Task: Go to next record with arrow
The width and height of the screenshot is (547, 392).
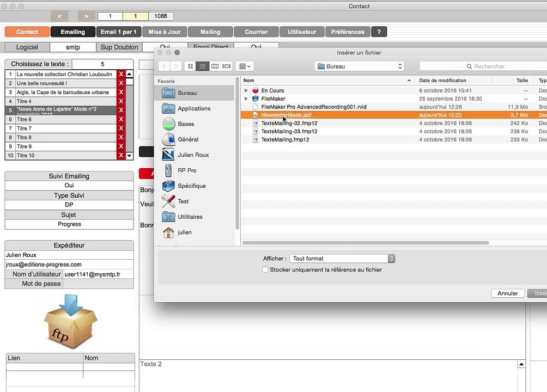Action: [86, 16]
